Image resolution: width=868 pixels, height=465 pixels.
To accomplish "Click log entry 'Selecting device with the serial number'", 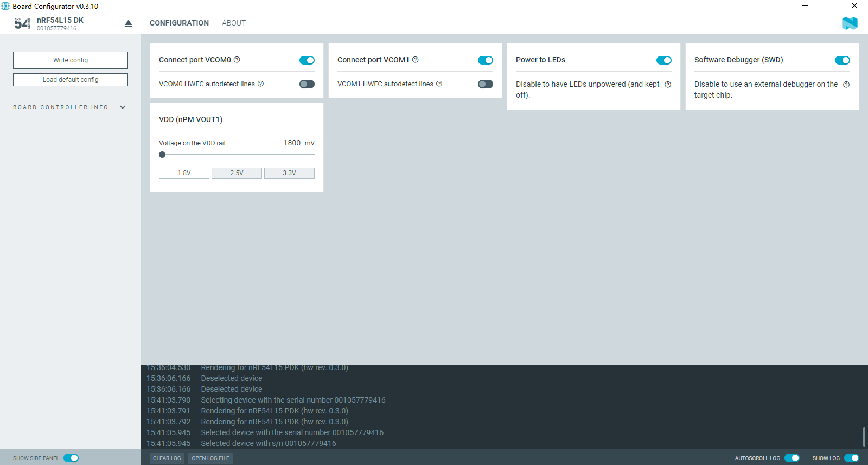I will [293, 400].
